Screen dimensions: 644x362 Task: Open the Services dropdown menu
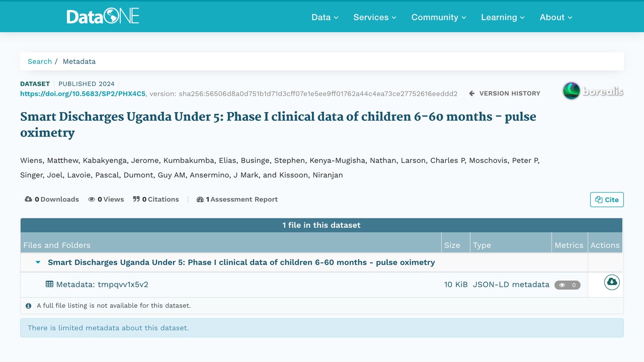375,17
